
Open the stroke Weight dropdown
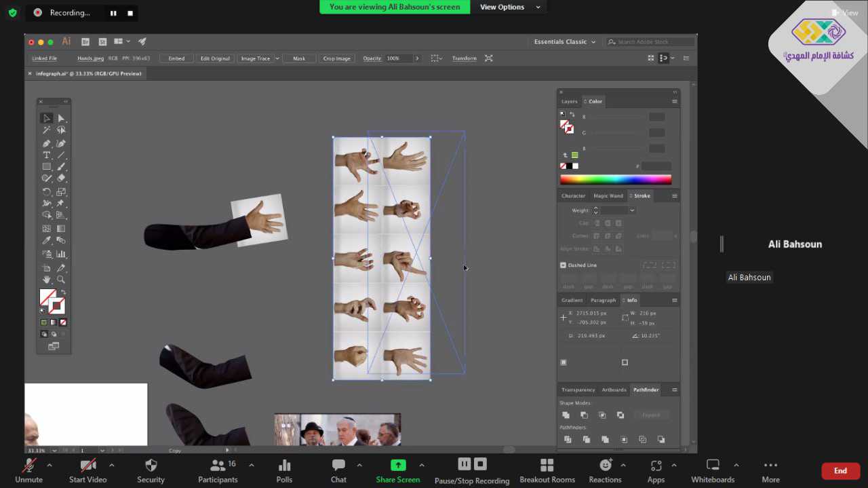click(632, 210)
